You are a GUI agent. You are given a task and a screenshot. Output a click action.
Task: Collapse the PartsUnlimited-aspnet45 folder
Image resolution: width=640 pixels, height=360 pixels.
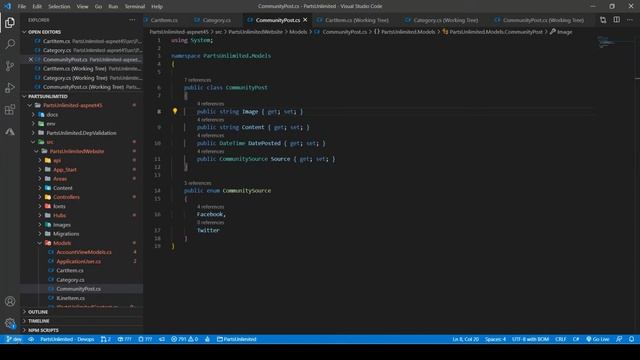tap(30, 105)
